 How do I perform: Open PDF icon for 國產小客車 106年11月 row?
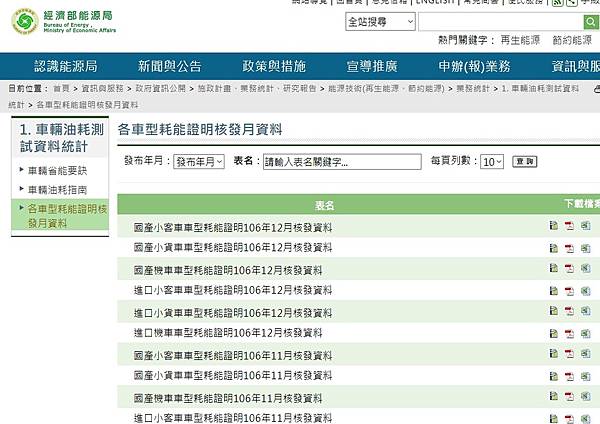[x=569, y=353]
